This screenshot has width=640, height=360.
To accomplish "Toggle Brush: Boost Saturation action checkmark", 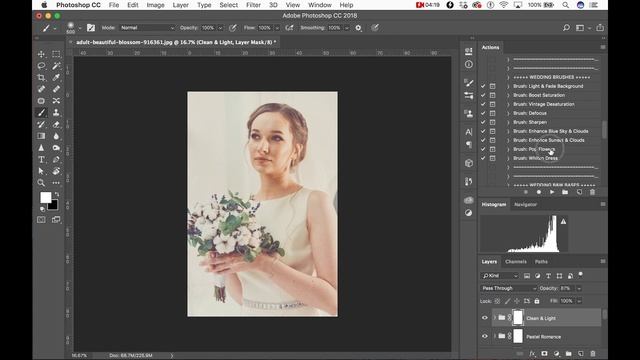I will 483,95.
